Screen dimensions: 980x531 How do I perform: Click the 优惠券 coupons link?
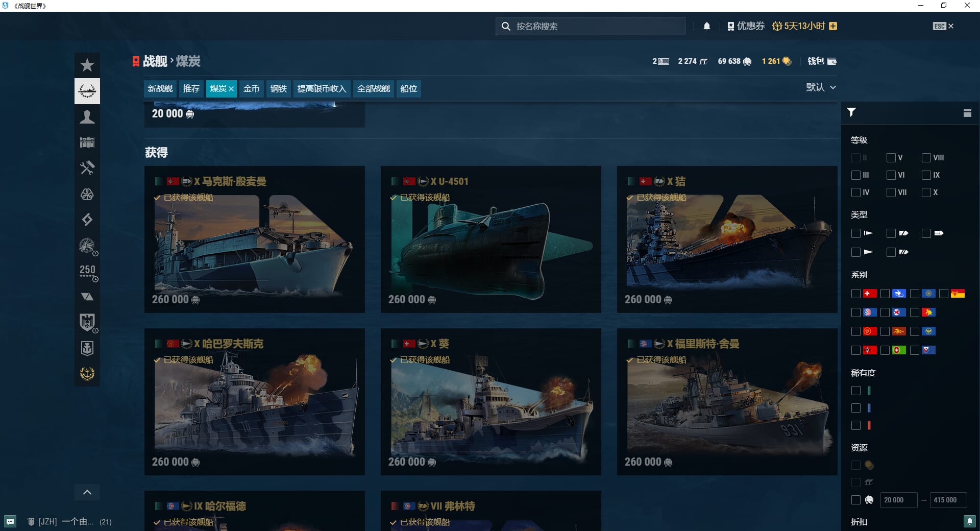pyautogui.click(x=746, y=26)
